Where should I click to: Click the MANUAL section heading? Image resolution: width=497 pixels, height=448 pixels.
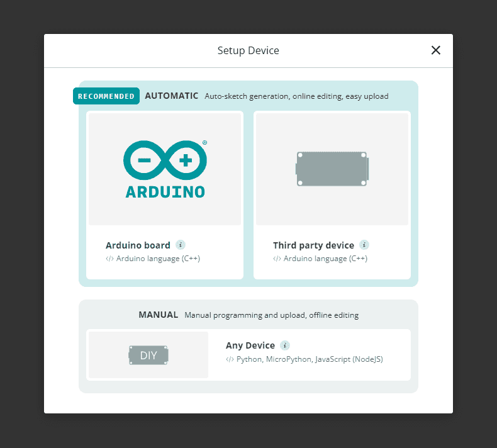click(x=159, y=315)
